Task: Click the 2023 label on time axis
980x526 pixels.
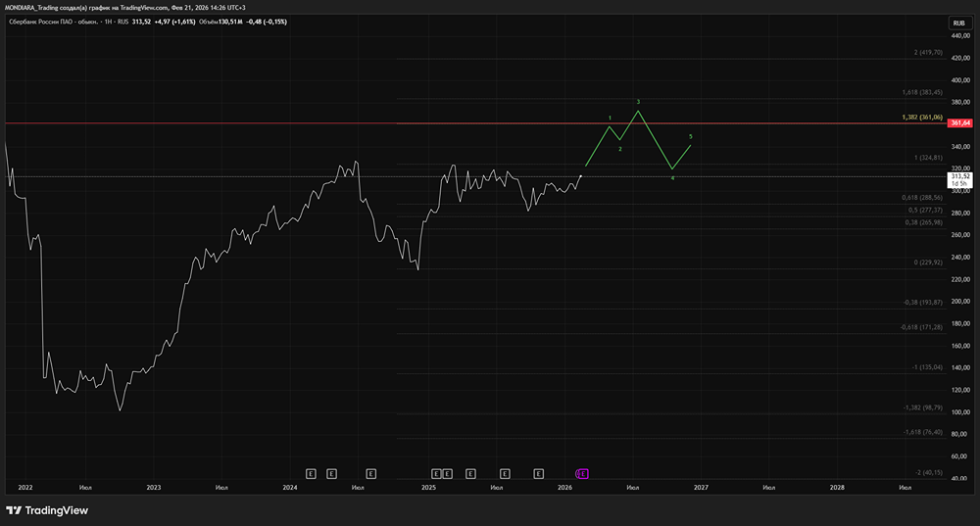Action: (153, 487)
